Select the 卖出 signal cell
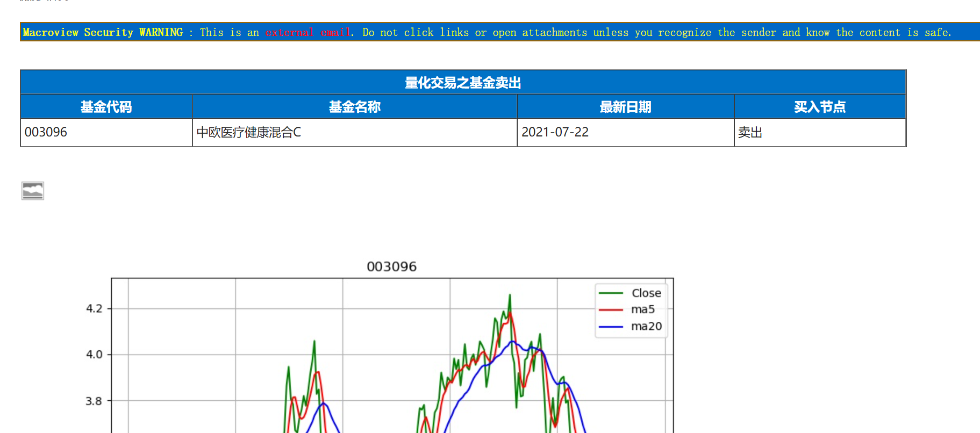The height and width of the screenshot is (433, 980). click(x=820, y=132)
